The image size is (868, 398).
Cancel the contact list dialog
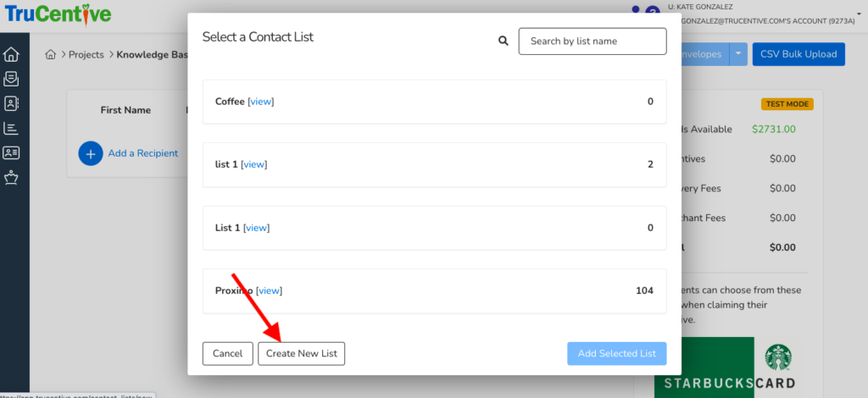227,353
